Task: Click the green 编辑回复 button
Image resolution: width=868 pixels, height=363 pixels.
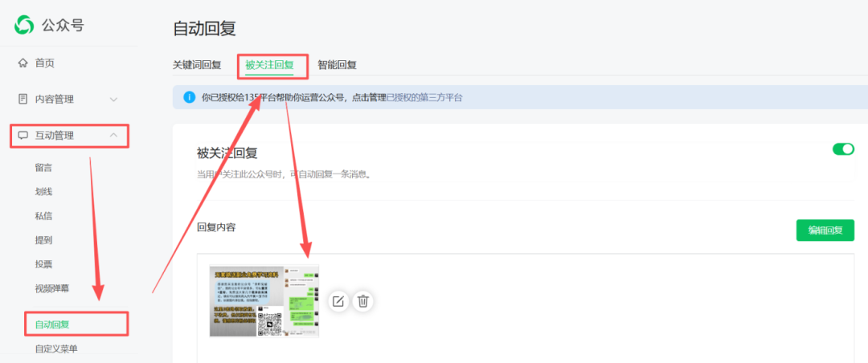Action: click(x=825, y=230)
